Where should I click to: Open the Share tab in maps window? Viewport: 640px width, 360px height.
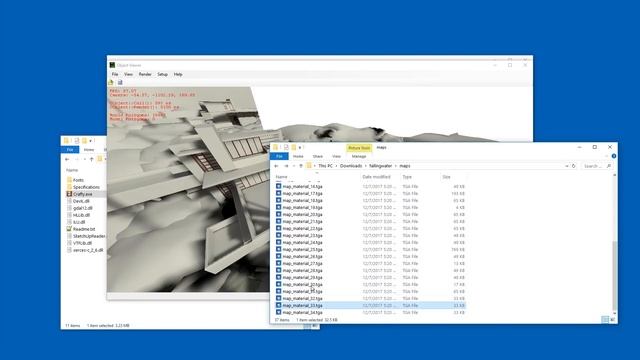(x=318, y=156)
